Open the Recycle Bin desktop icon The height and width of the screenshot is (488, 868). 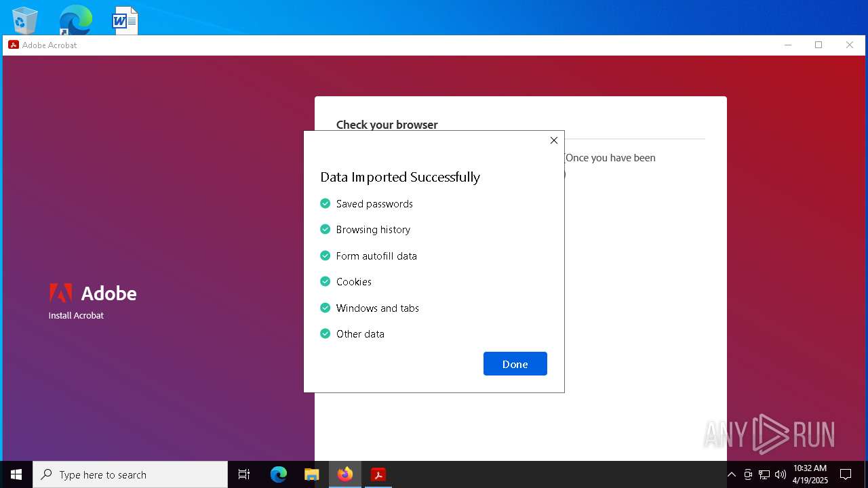pos(25,20)
